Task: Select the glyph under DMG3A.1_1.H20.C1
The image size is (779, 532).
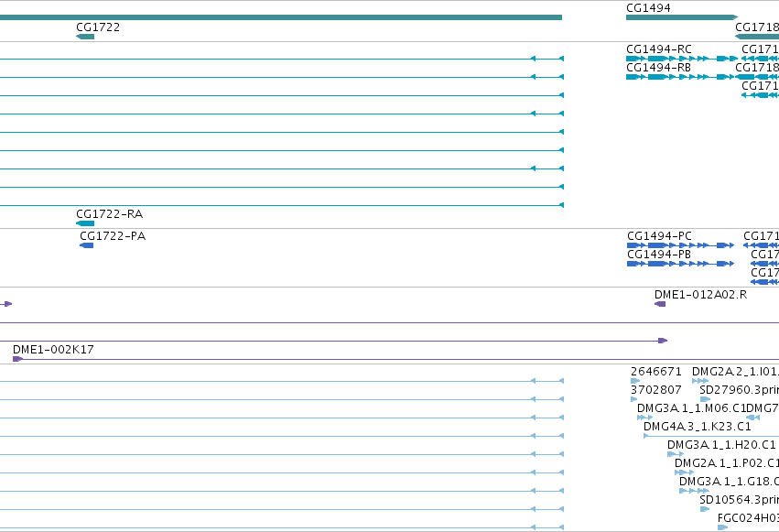Action: coord(676,454)
